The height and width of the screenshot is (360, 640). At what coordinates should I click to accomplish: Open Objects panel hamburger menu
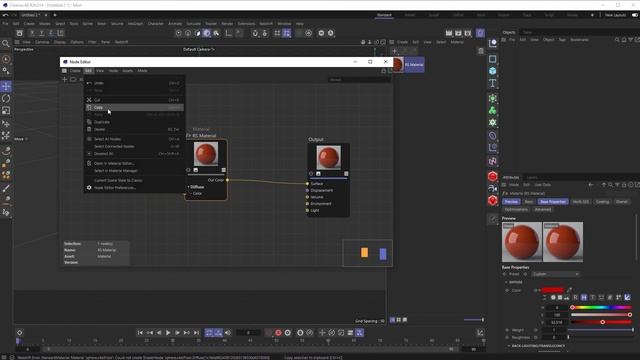[504, 40]
